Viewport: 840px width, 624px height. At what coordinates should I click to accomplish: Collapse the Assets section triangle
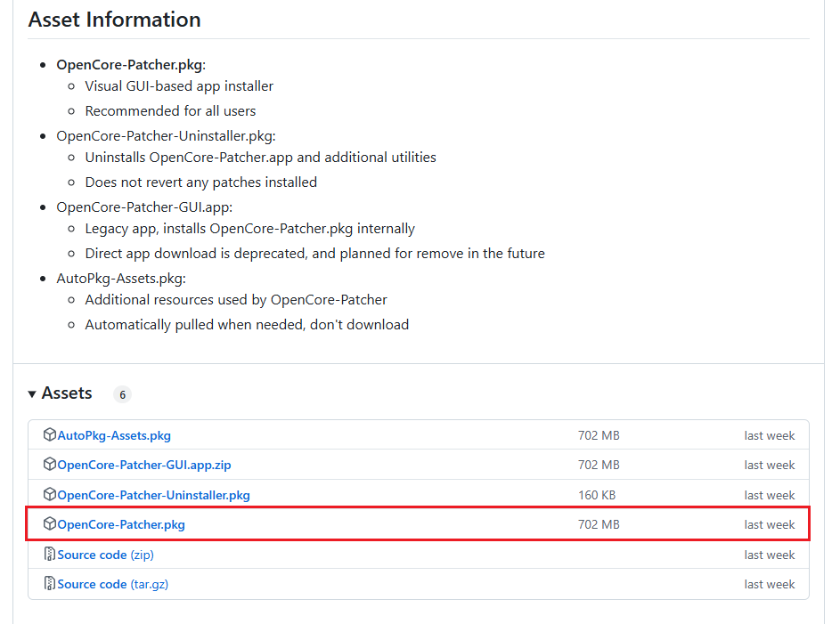point(32,394)
